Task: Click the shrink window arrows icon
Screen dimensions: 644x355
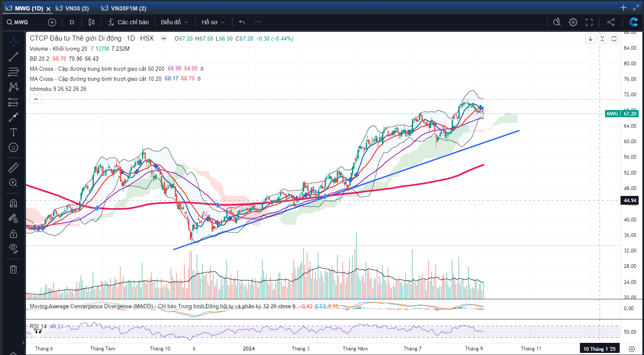Action: (636, 8)
